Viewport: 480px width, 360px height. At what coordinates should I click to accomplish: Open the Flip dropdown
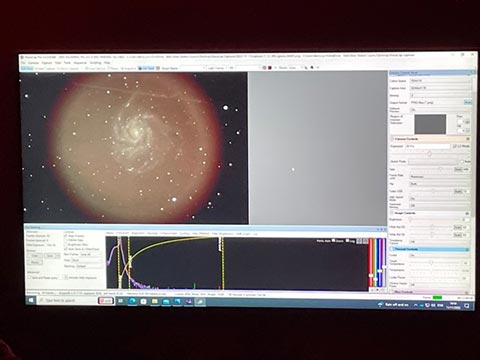[440, 184]
